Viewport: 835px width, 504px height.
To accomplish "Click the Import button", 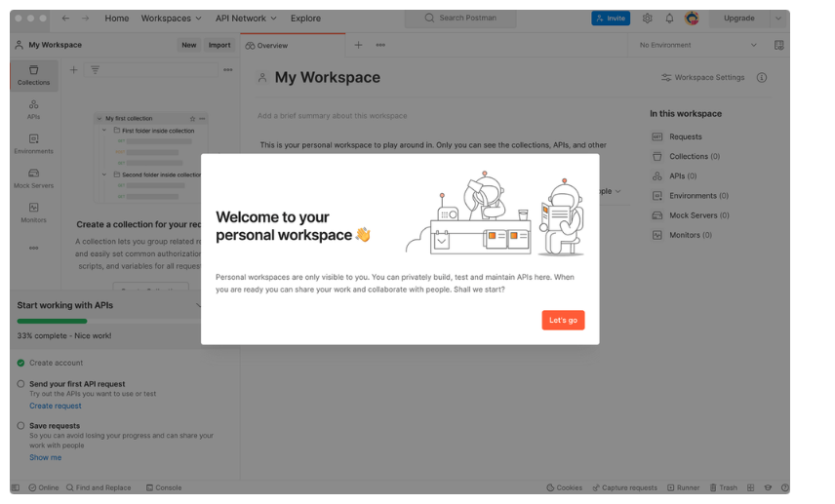I will click(219, 45).
